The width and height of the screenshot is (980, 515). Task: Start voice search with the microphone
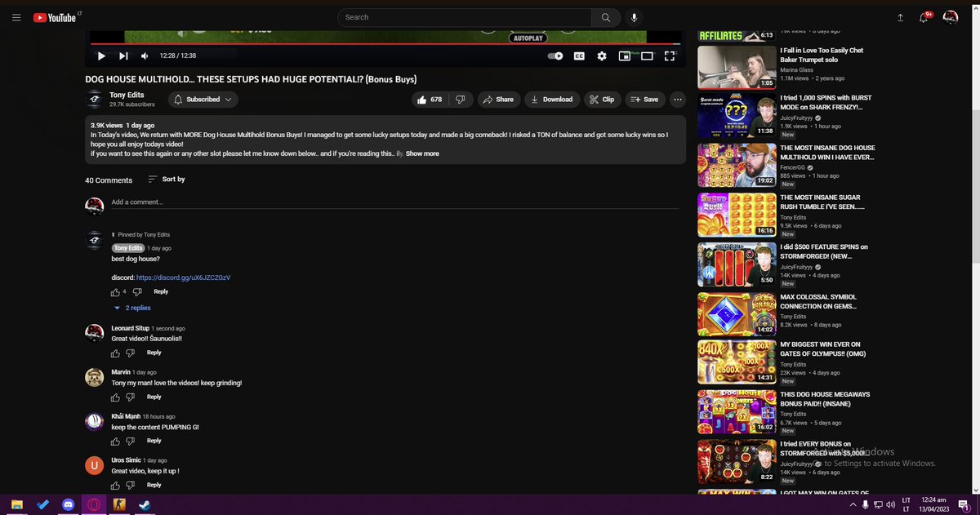(634, 17)
